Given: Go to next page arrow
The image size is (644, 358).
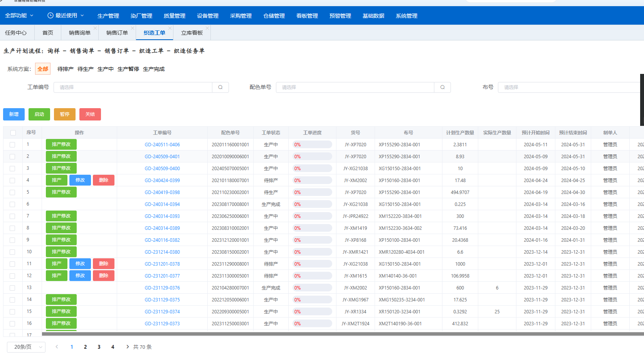Looking at the screenshot, I should click(128, 347).
